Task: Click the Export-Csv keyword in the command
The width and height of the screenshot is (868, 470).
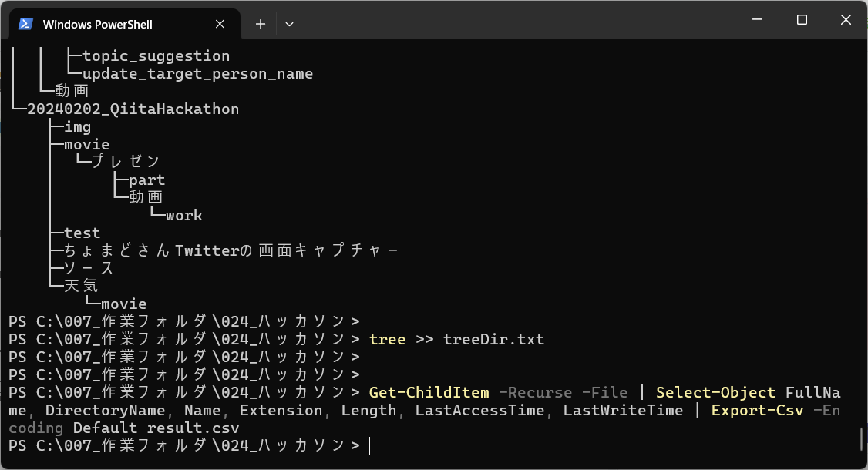Action: pyautogui.click(x=758, y=410)
